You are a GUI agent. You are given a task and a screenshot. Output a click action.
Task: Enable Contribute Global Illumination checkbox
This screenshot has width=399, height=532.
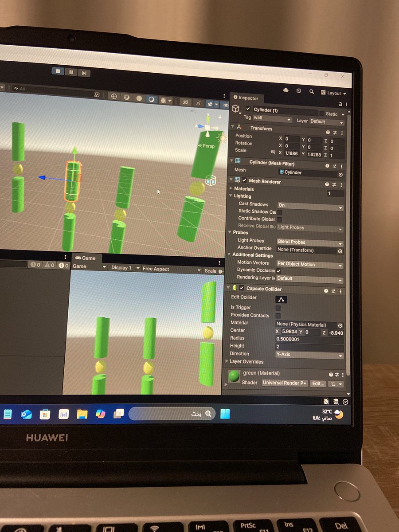click(x=279, y=219)
